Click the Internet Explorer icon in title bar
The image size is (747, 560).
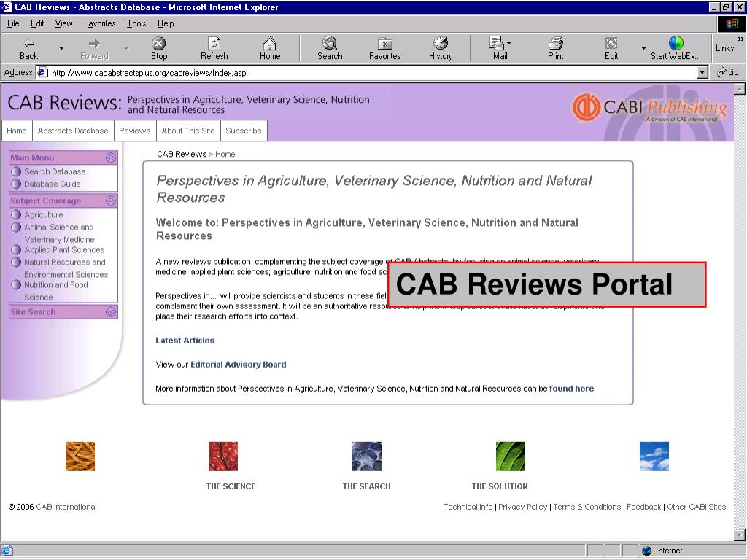pos(7,7)
